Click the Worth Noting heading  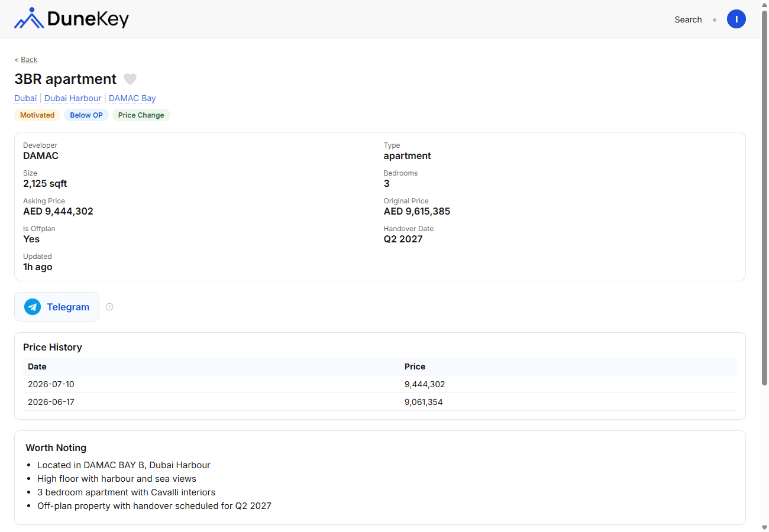pos(56,448)
